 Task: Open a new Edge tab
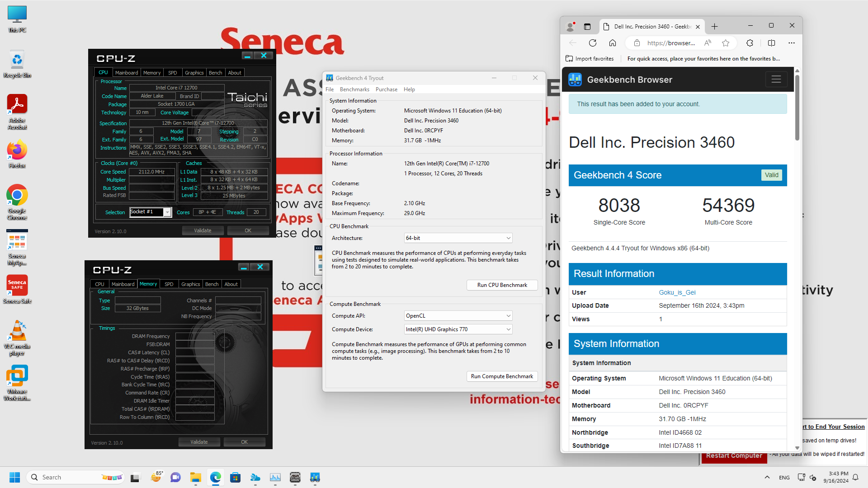pyautogui.click(x=714, y=27)
